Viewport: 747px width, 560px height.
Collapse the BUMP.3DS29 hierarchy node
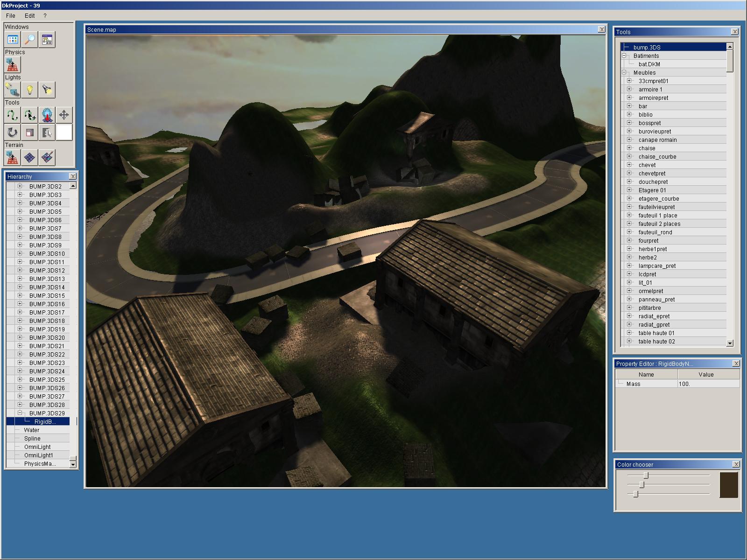coord(20,413)
